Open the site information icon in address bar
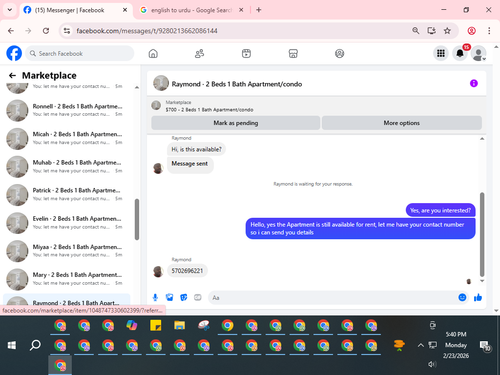 point(67,31)
